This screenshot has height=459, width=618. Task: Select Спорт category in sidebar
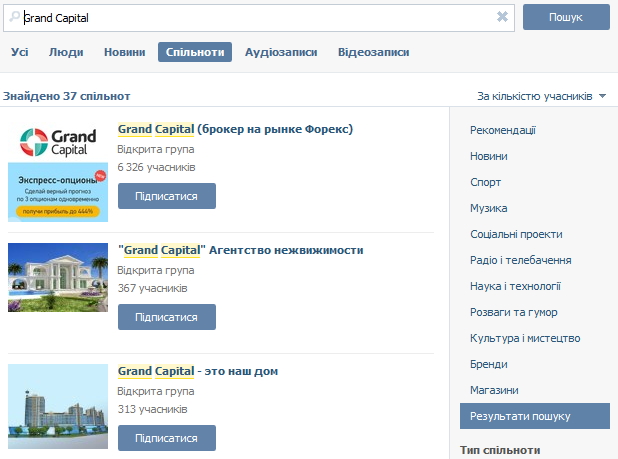tap(486, 182)
